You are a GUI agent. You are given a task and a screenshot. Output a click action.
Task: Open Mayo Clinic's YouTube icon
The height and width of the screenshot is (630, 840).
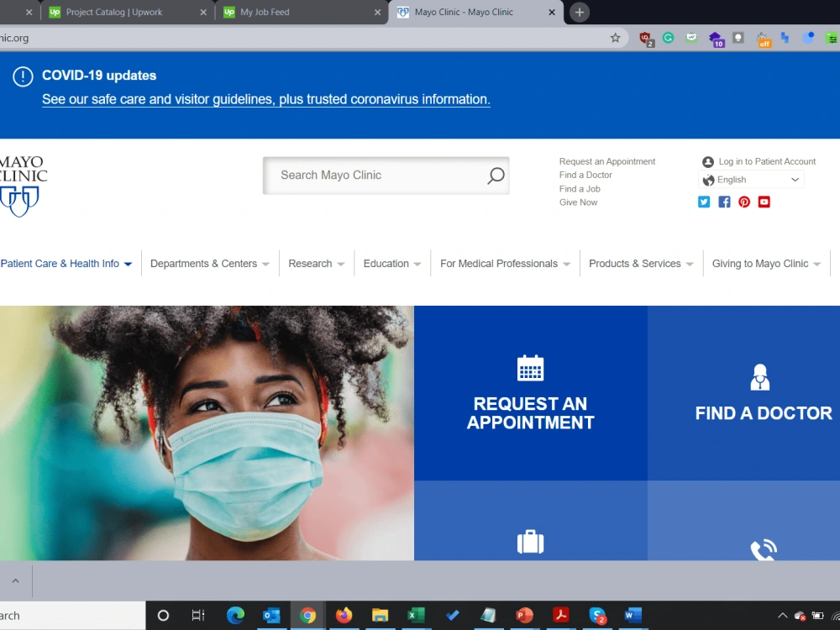[x=764, y=202]
